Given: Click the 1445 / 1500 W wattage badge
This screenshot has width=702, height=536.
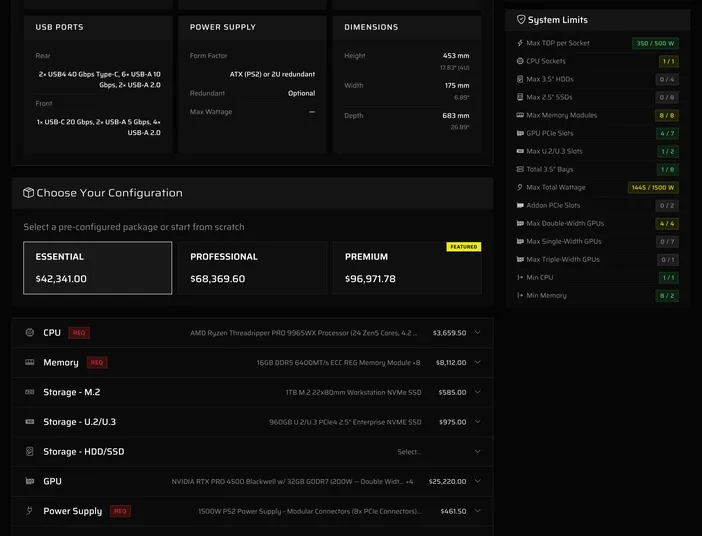Looking at the screenshot, I should pos(653,188).
